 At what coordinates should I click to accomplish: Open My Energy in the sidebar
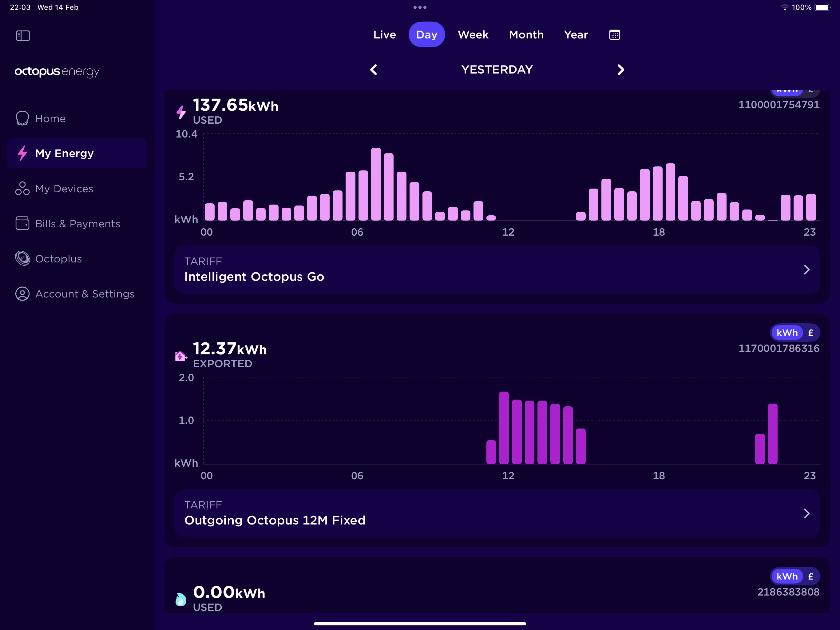(x=77, y=153)
